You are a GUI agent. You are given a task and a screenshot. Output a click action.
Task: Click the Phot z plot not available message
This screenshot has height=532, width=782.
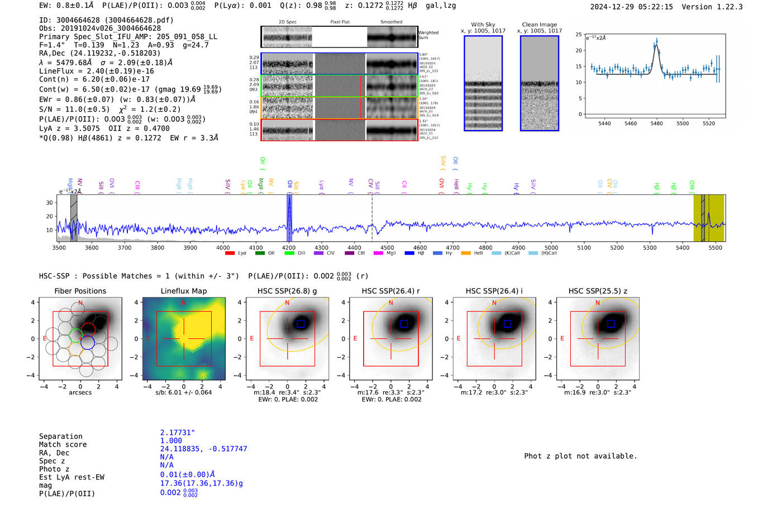[580, 456]
